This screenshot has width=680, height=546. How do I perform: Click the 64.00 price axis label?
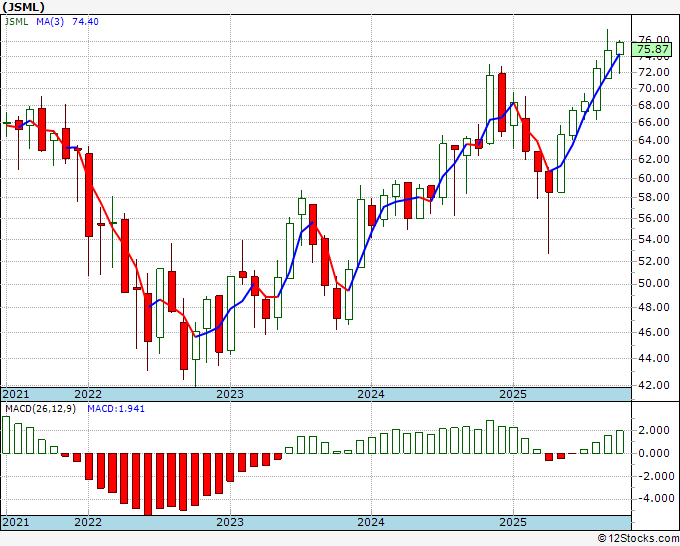[x=656, y=140]
